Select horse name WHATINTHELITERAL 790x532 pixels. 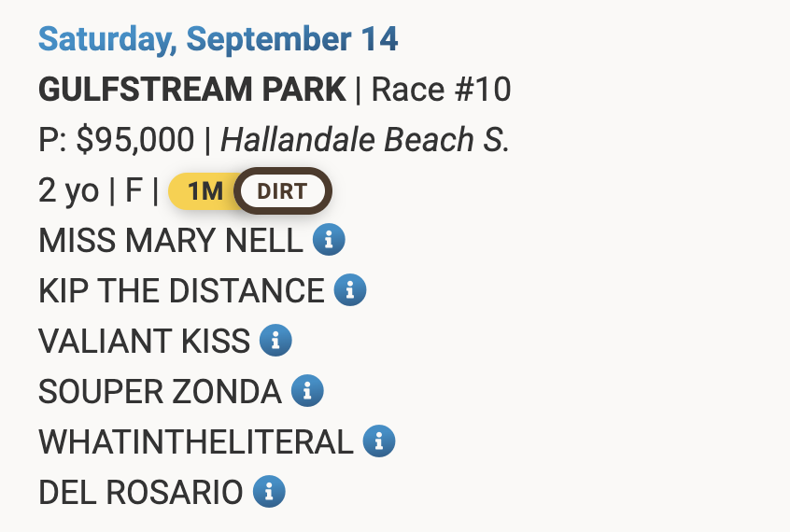point(196,441)
